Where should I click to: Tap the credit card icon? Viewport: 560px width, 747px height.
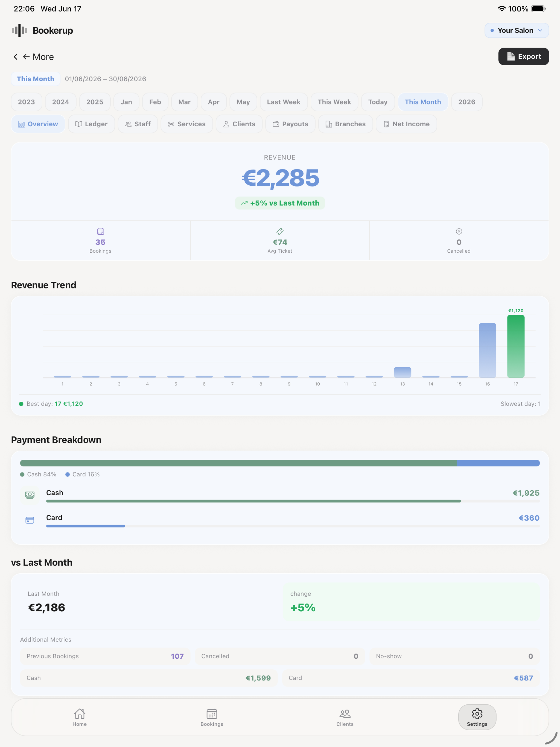(x=30, y=520)
